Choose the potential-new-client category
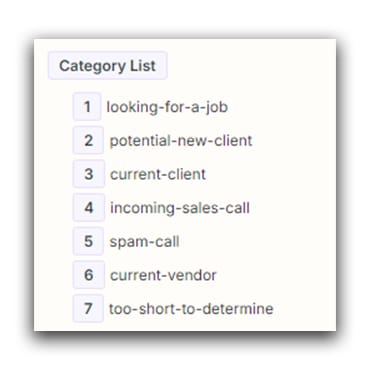 pos(181,141)
